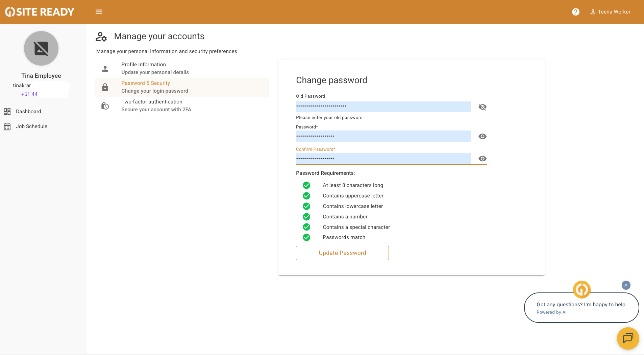Click the Update Password button
Viewport: 644px width, 355px height.
point(342,253)
